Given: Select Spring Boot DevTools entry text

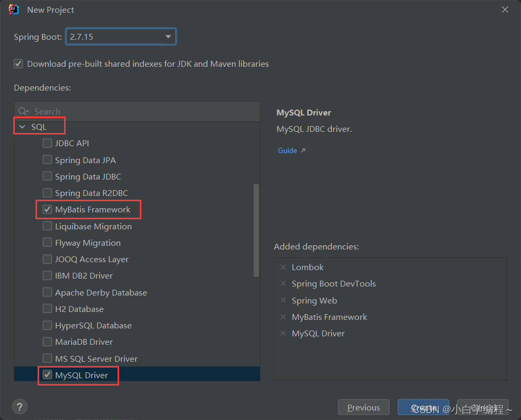Looking at the screenshot, I should (x=334, y=284).
